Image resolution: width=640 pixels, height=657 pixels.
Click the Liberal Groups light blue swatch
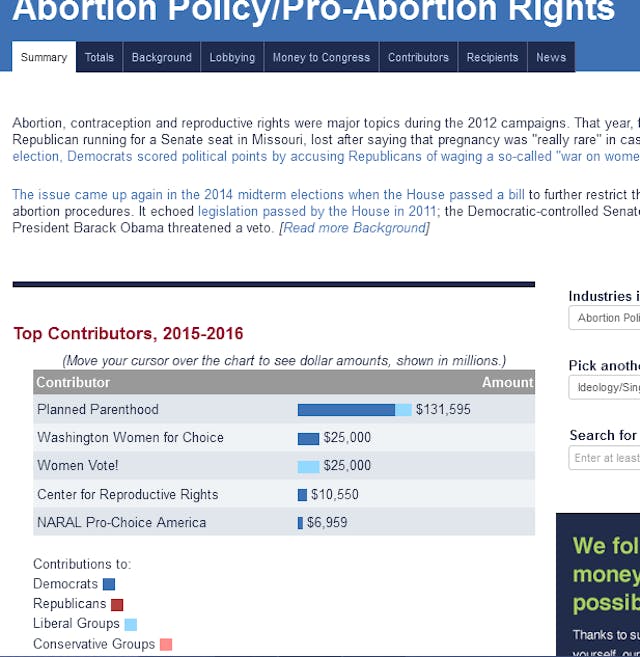[130, 624]
